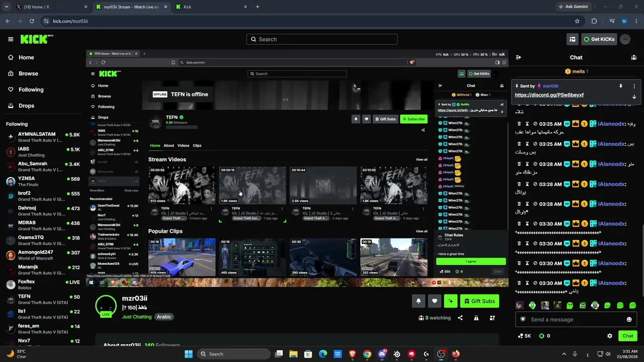Show chat viewers list icon
The image size is (644, 362).
(x=634, y=57)
